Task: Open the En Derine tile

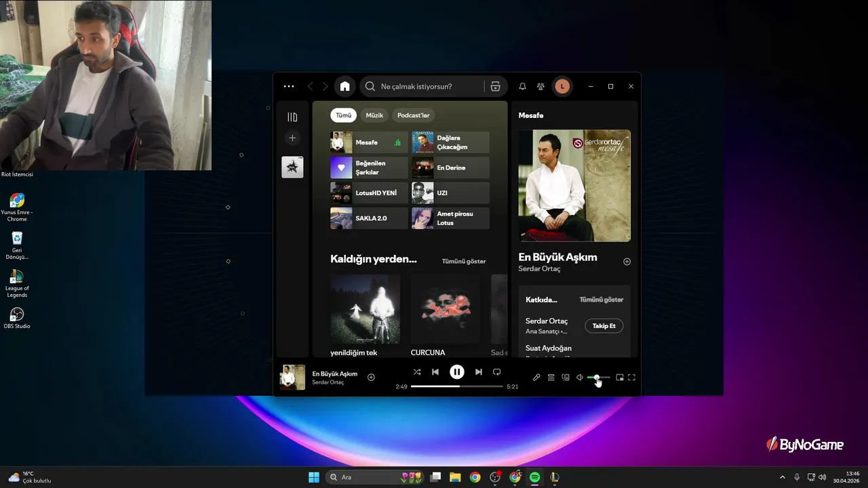Action: [x=450, y=167]
